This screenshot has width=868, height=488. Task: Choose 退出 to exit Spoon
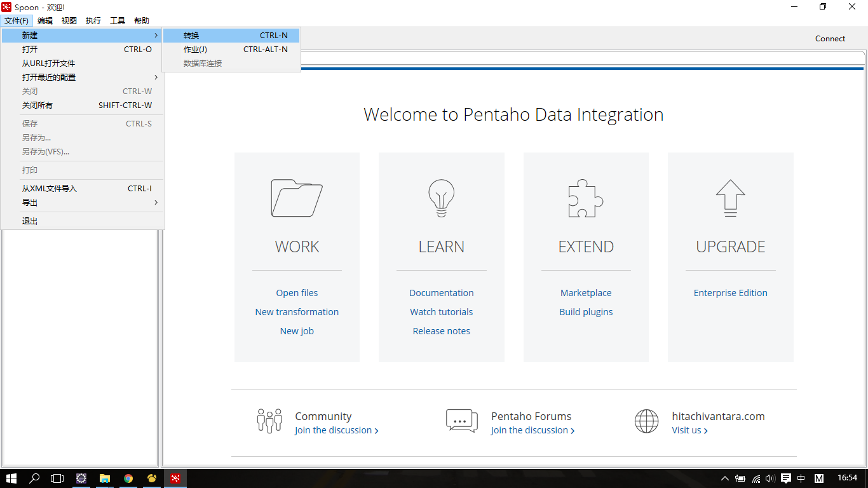tap(83, 221)
